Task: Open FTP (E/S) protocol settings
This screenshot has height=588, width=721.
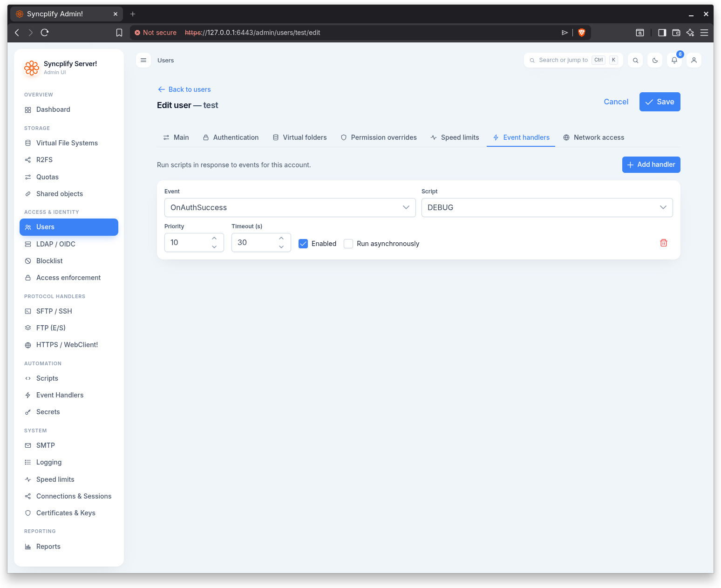Action: (69, 328)
